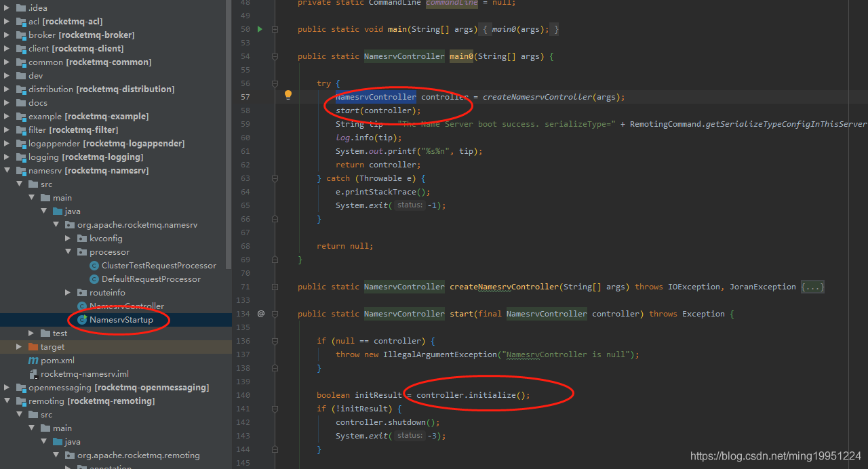Screen dimensions: 868x469
Task: Toggle code folding for the main0 method
Action: click(275, 56)
